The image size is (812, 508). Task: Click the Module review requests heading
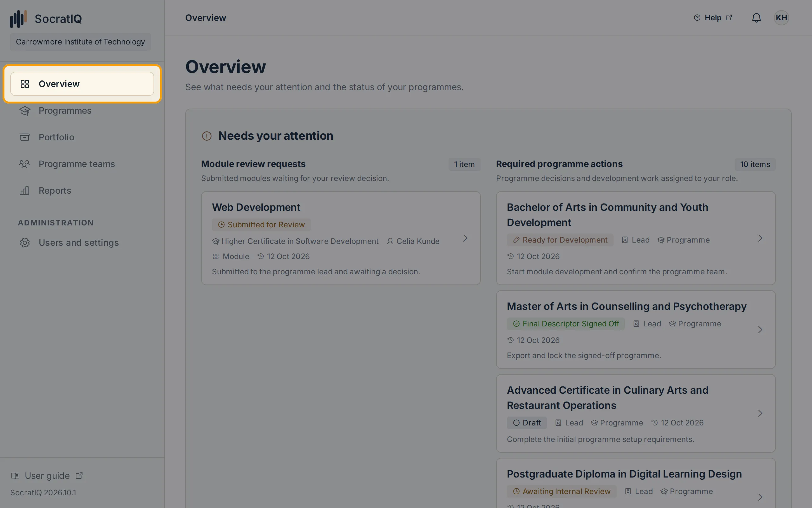(x=253, y=164)
